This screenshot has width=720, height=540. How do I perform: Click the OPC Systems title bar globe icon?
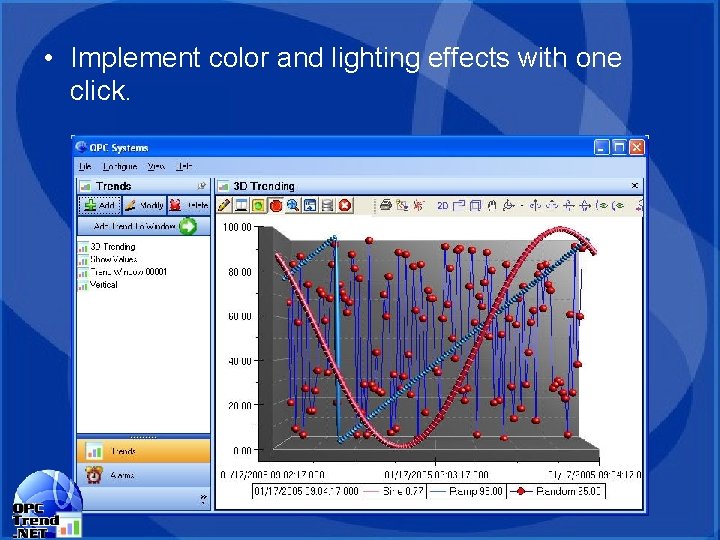point(81,147)
